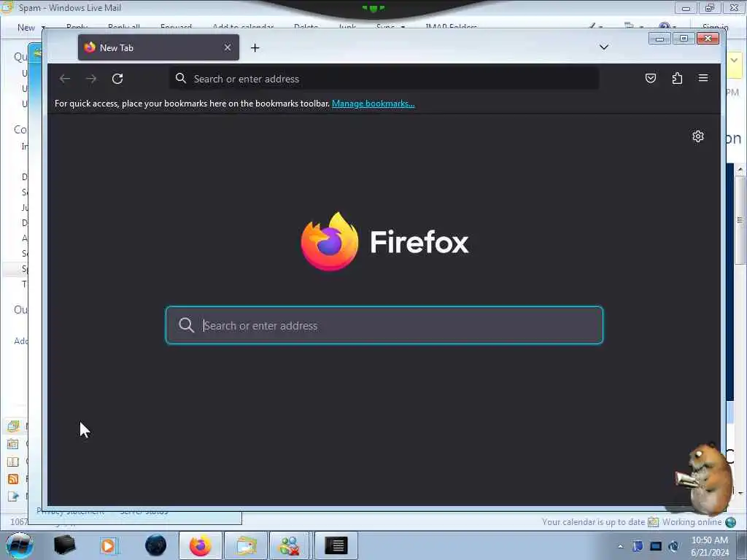Open a new tab with plus button

[255, 47]
